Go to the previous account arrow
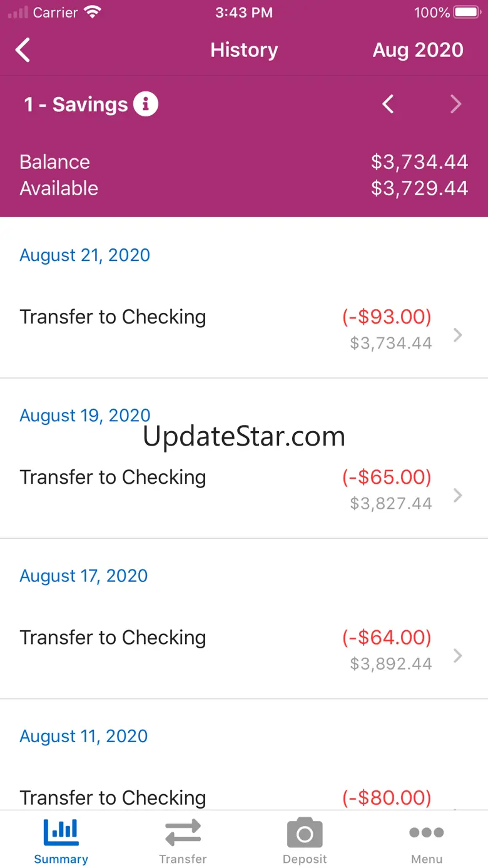 coord(389,104)
